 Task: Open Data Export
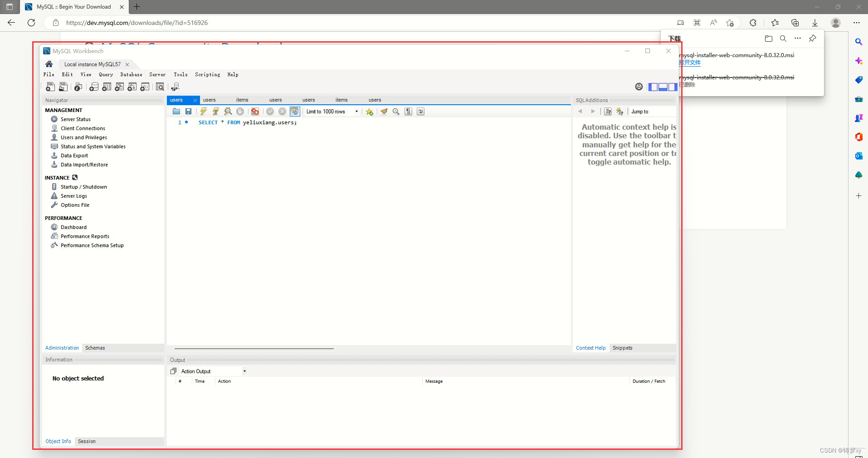click(x=74, y=156)
